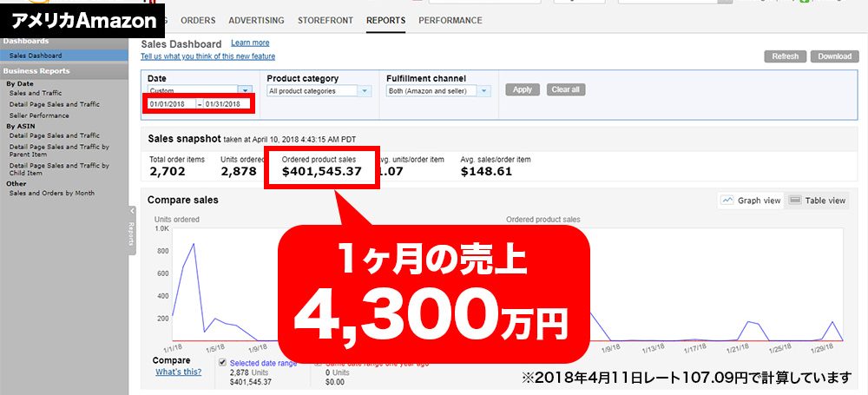Viewport: 868px width, 395px height.
Task: Click the Total order items value 2,702
Action: [168, 171]
